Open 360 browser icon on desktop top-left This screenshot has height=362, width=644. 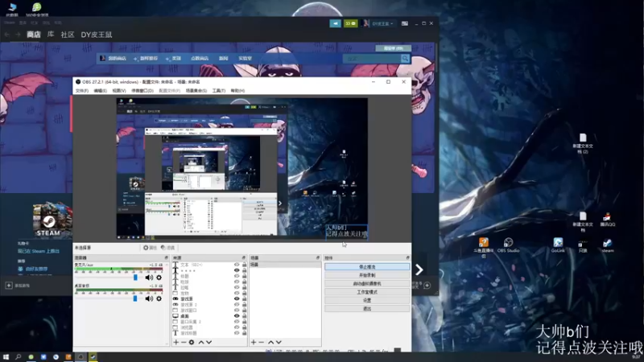point(36,9)
